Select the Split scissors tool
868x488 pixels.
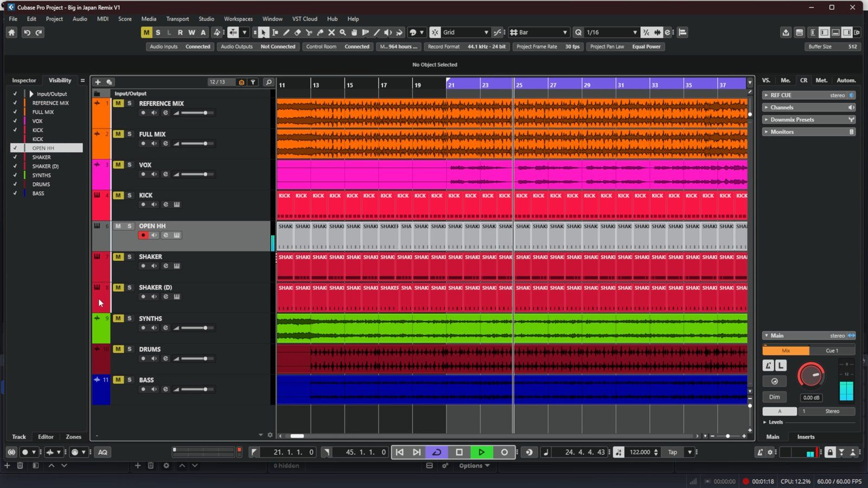[309, 33]
